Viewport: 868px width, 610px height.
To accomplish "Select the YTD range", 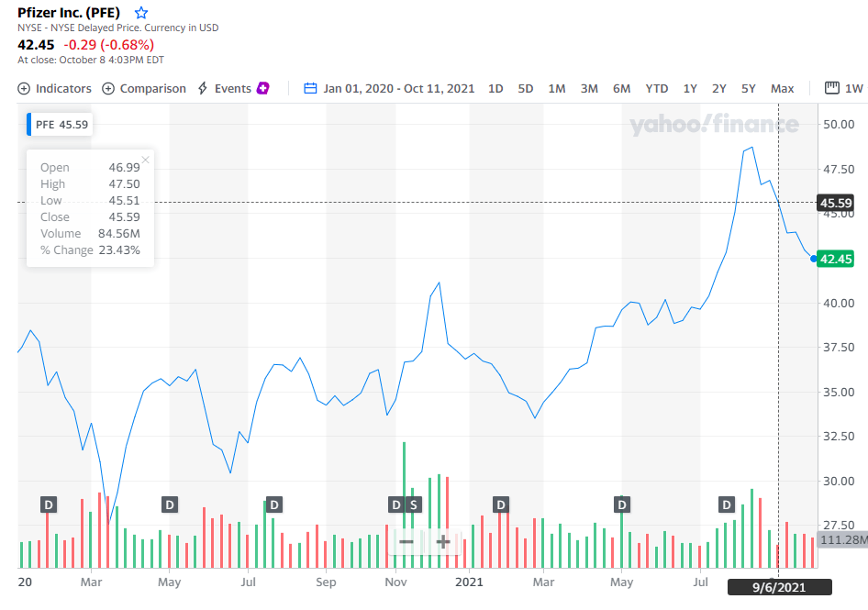I will point(656,89).
